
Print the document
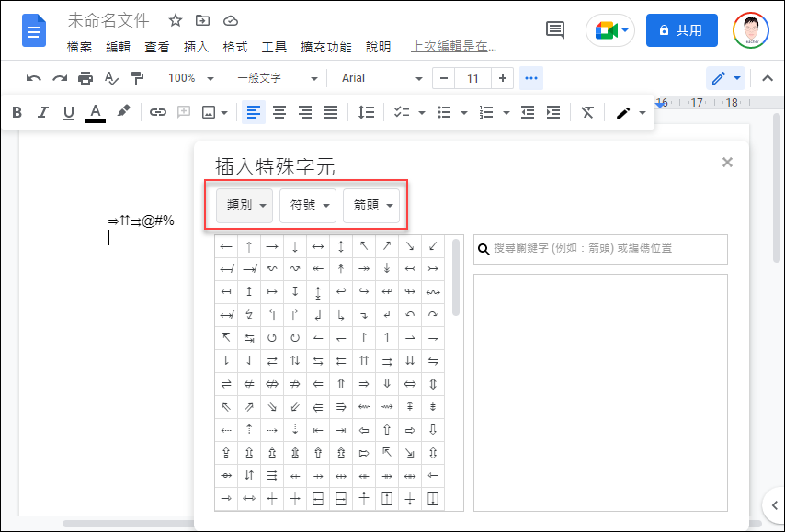point(85,78)
